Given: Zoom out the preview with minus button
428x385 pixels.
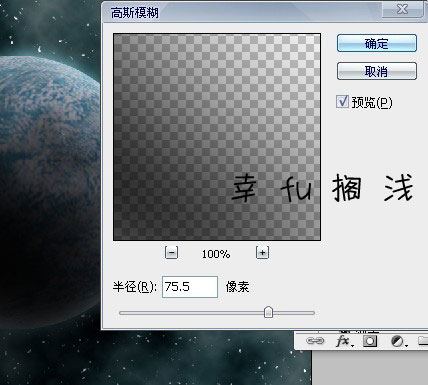Looking at the screenshot, I should [x=171, y=253].
